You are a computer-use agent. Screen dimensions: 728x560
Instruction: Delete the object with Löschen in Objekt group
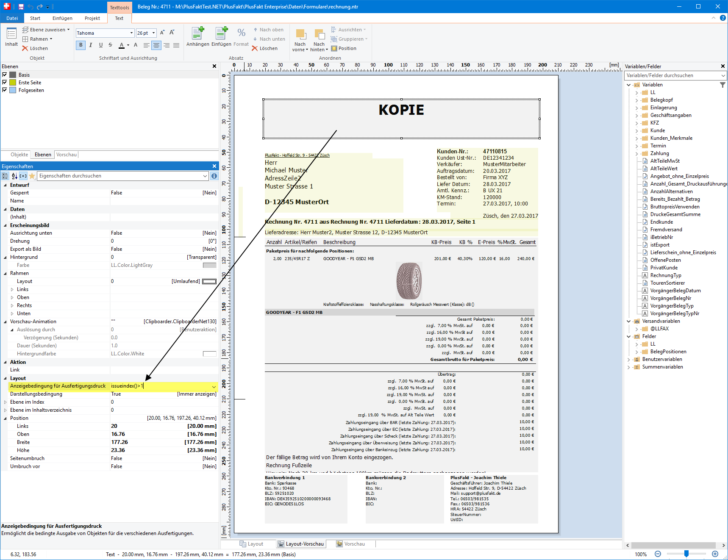pyautogui.click(x=35, y=48)
